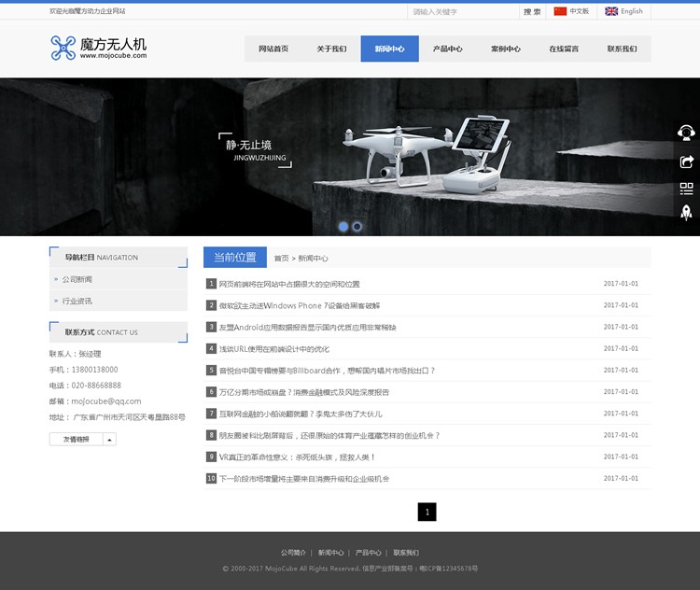Switch language to English

632,11
